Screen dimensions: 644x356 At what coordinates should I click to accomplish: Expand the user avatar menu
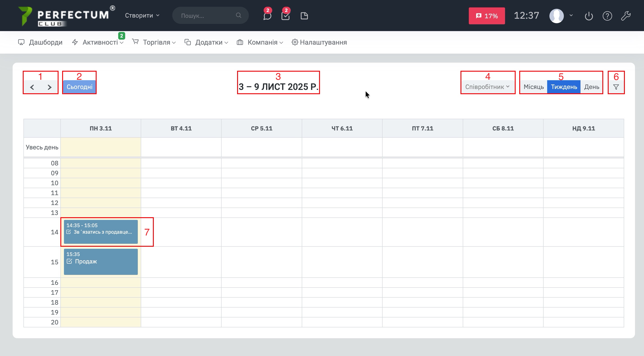pyautogui.click(x=561, y=16)
